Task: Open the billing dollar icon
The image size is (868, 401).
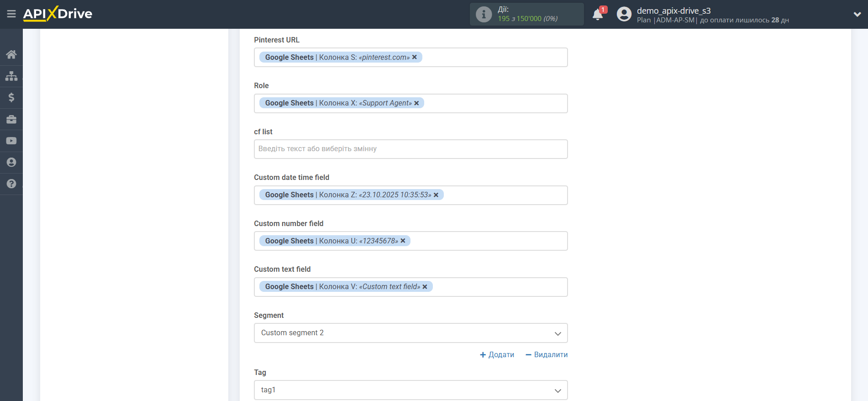Action: click(x=11, y=97)
